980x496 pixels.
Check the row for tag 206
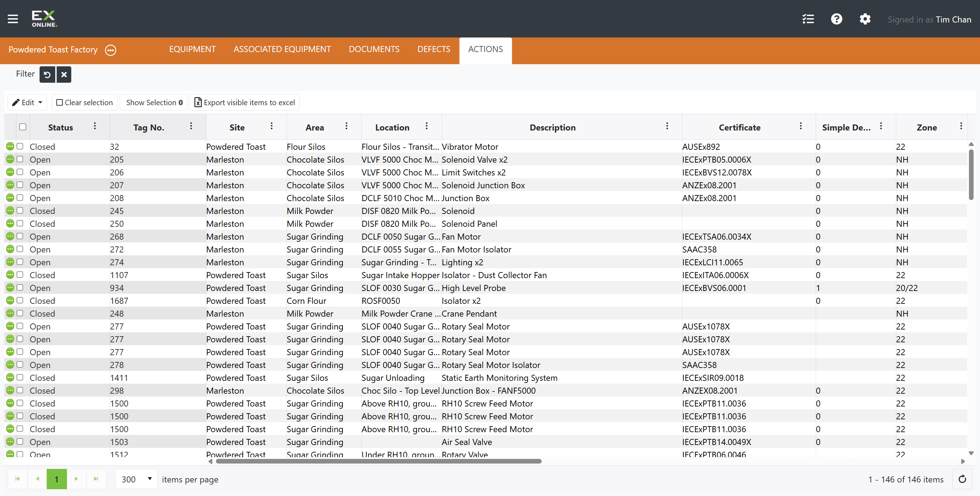click(x=20, y=172)
